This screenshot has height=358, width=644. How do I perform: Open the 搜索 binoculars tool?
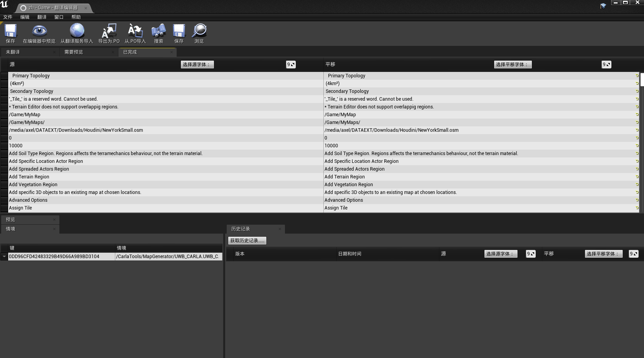coord(158,31)
